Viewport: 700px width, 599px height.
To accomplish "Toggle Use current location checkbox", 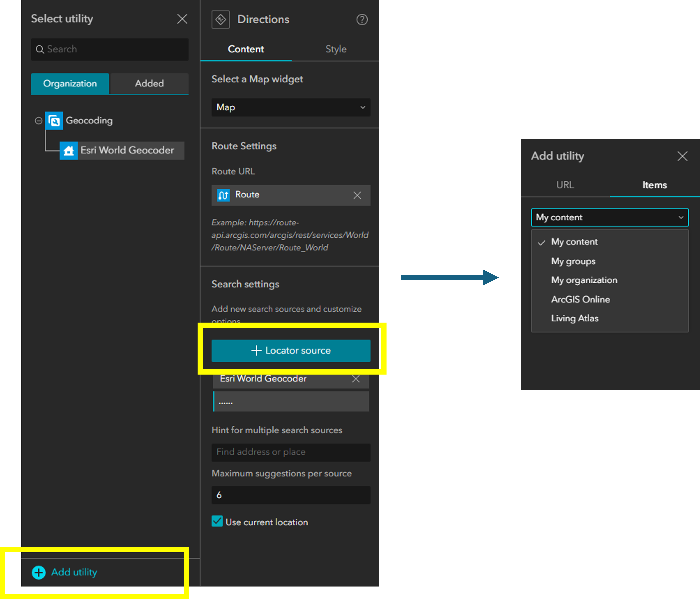I will point(217,521).
